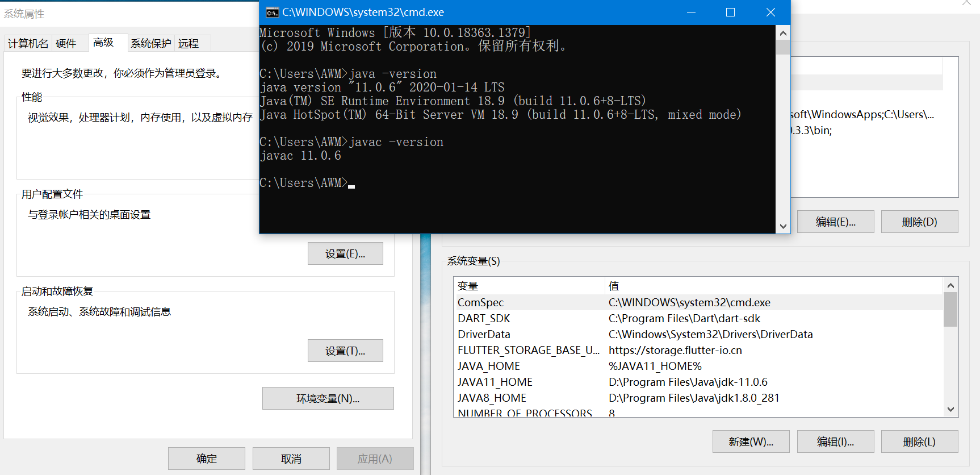
Task: Click the 取消 button
Action: (291, 459)
